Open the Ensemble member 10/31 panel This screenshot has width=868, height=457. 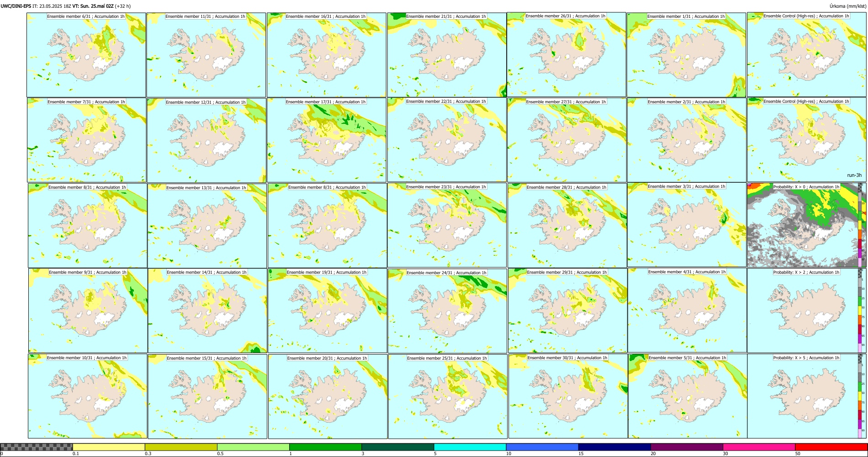click(x=88, y=396)
